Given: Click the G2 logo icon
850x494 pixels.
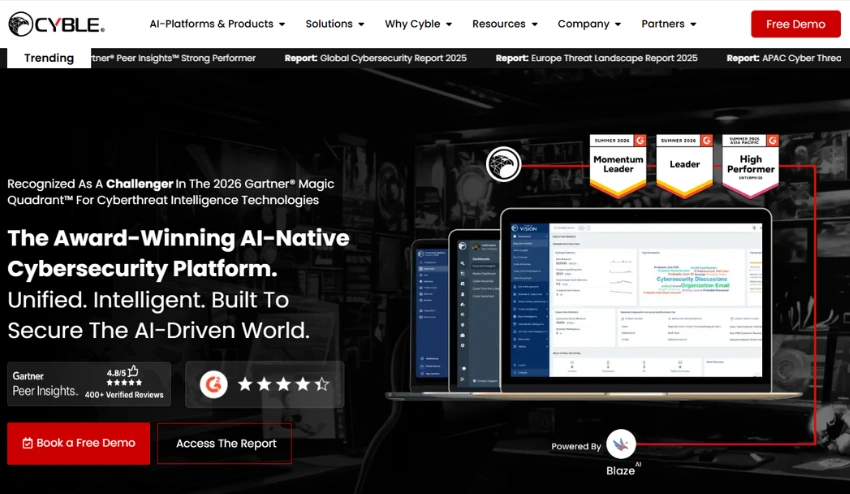Looking at the screenshot, I should (x=214, y=384).
